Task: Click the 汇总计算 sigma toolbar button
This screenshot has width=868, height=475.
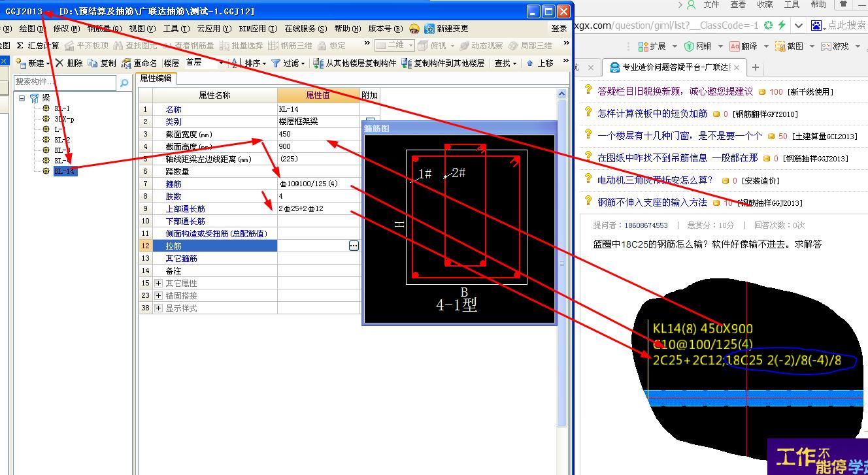Action: pyautogui.click(x=37, y=46)
